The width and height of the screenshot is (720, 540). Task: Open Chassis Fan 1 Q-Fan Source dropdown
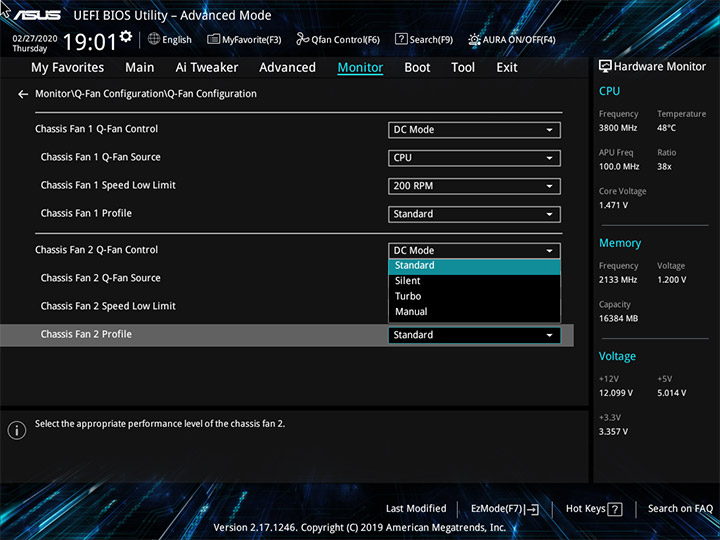point(474,158)
